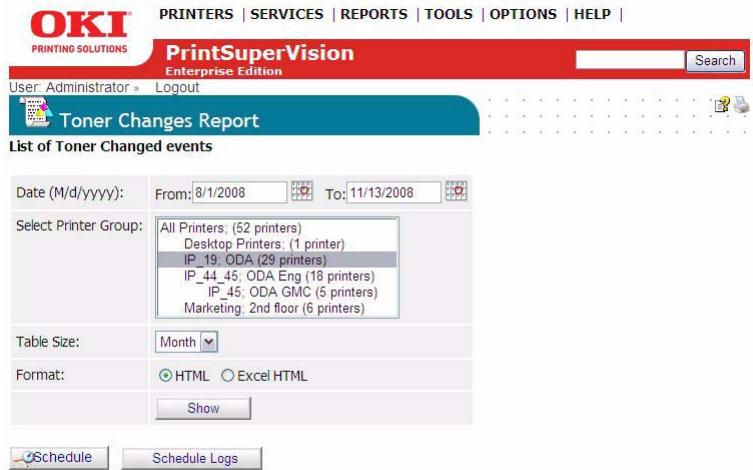
Task: Open the From date calendar picker
Action: click(x=302, y=191)
